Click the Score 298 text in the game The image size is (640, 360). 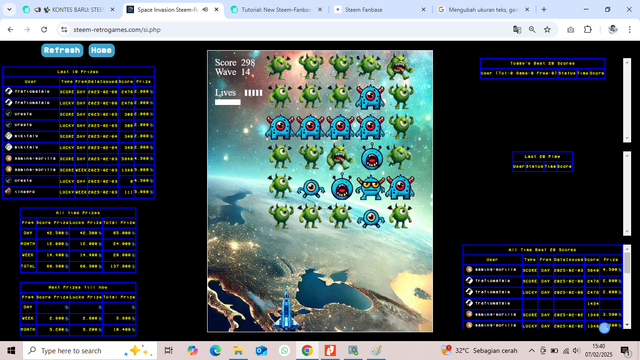[235, 62]
